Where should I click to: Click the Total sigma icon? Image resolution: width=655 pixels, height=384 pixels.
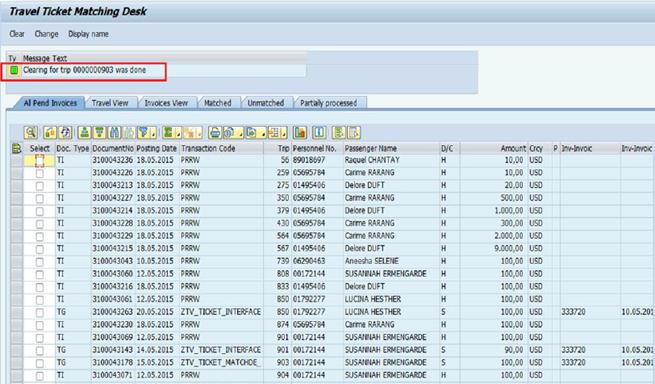[x=168, y=132]
